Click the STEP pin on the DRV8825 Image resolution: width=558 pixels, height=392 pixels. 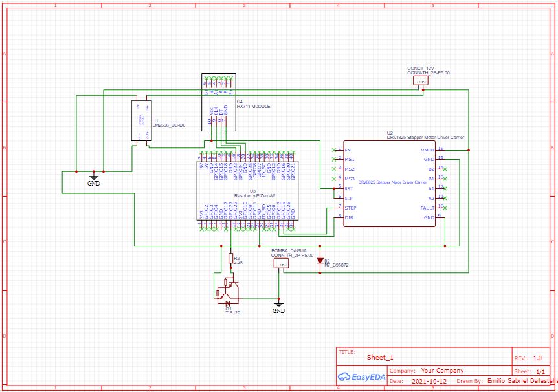(x=350, y=208)
